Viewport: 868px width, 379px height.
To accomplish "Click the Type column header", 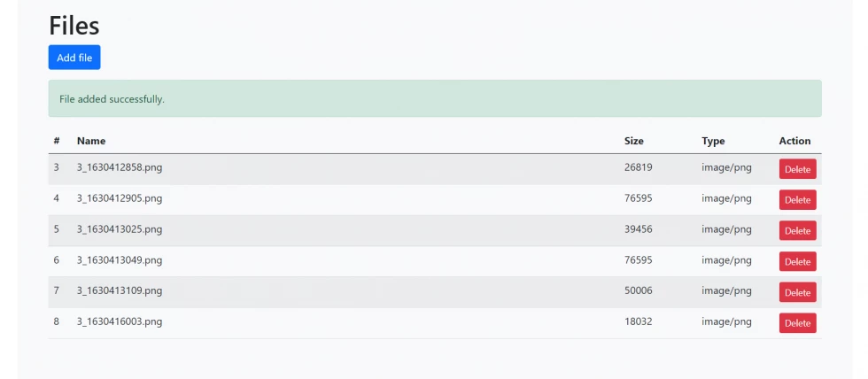I will click(x=713, y=141).
